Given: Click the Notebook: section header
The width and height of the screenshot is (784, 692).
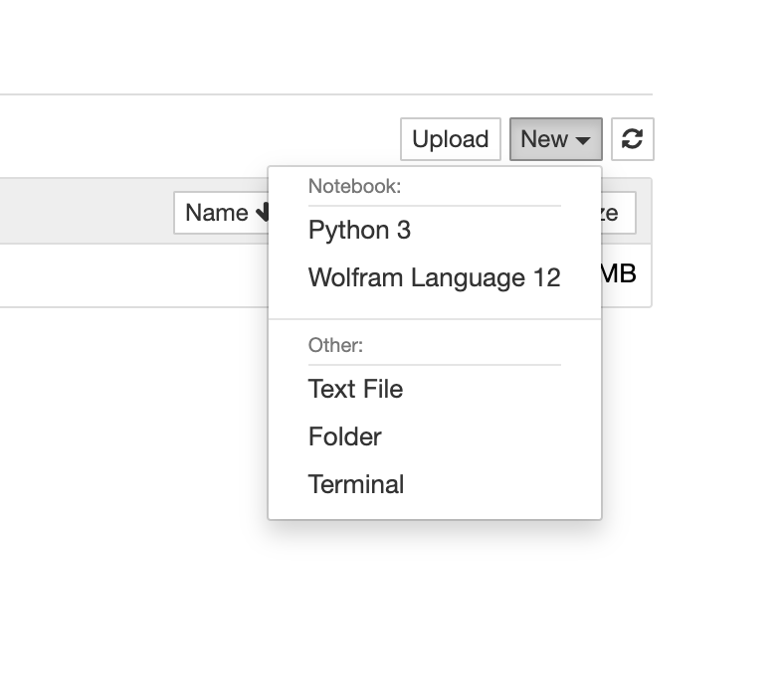Looking at the screenshot, I should pos(354,186).
